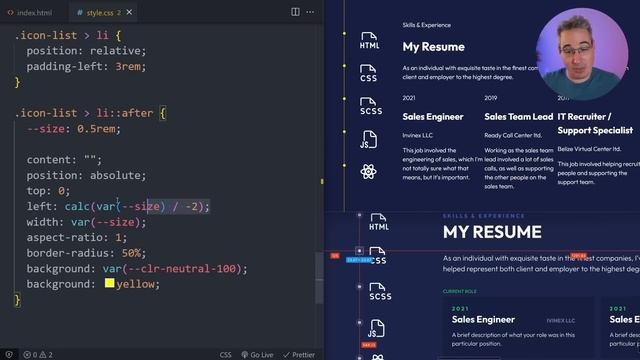Viewport: 640px width, 360px height.
Task: Click the 'Sales Team Lead' job title
Action: pyautogui.click(x=518, y=117)
